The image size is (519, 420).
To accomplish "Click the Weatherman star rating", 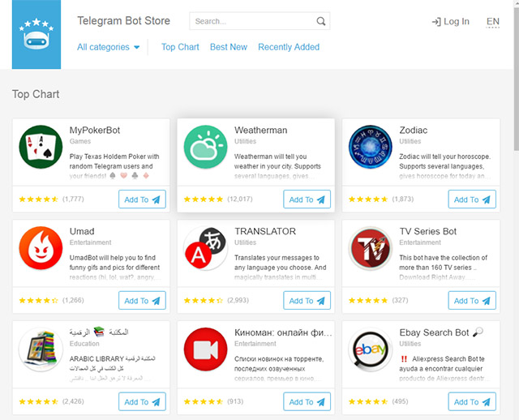I will (204, 199).
